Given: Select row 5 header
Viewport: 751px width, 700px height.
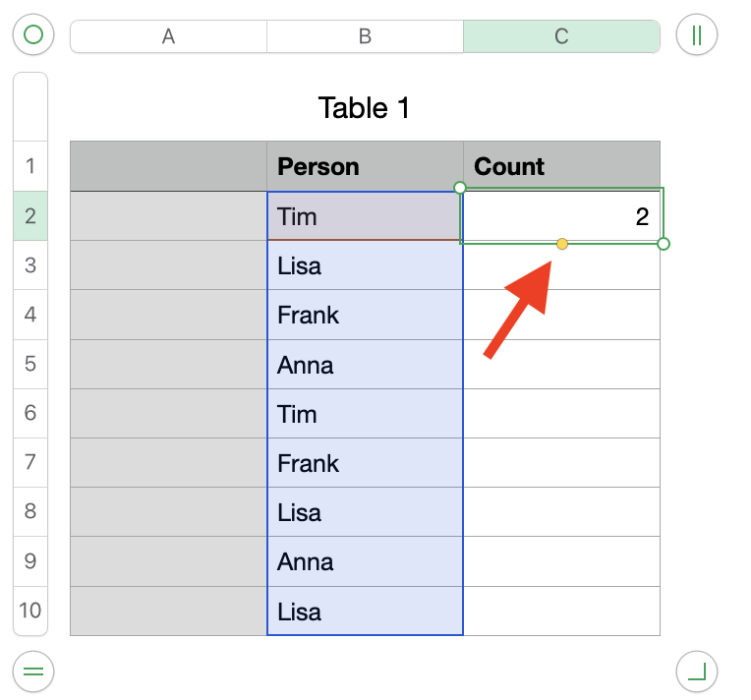Looking at the screenshot, I should pyautogui.click(x=30, y=365).
